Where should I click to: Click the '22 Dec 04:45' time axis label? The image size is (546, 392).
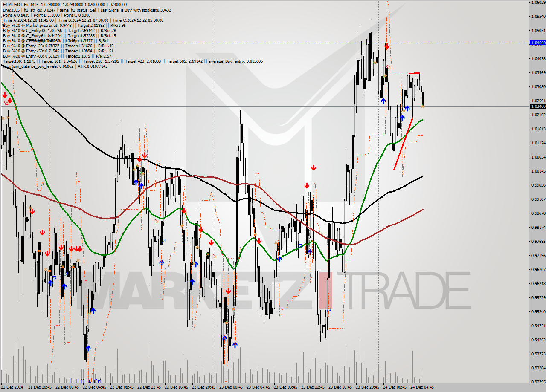tap(94, 387)
